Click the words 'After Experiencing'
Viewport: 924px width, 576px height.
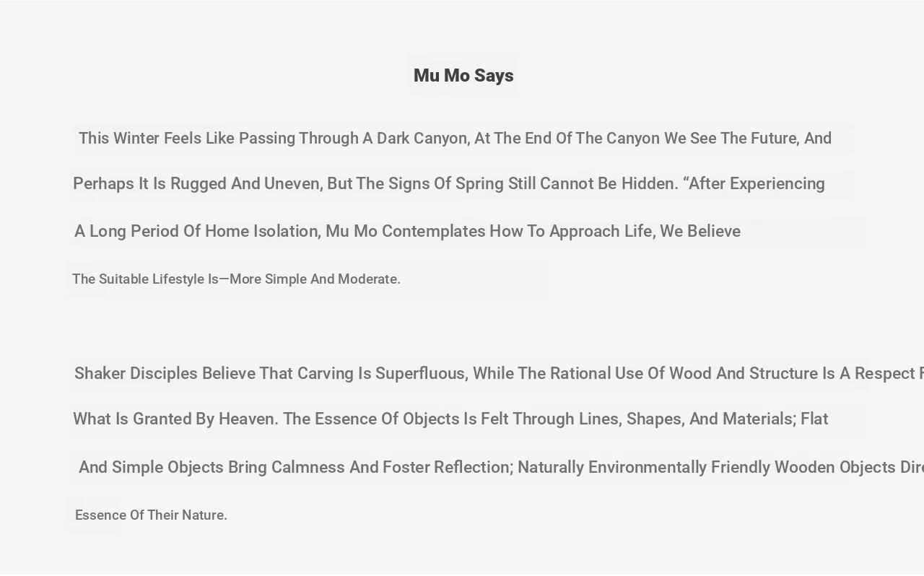click(x=757, y=183)
